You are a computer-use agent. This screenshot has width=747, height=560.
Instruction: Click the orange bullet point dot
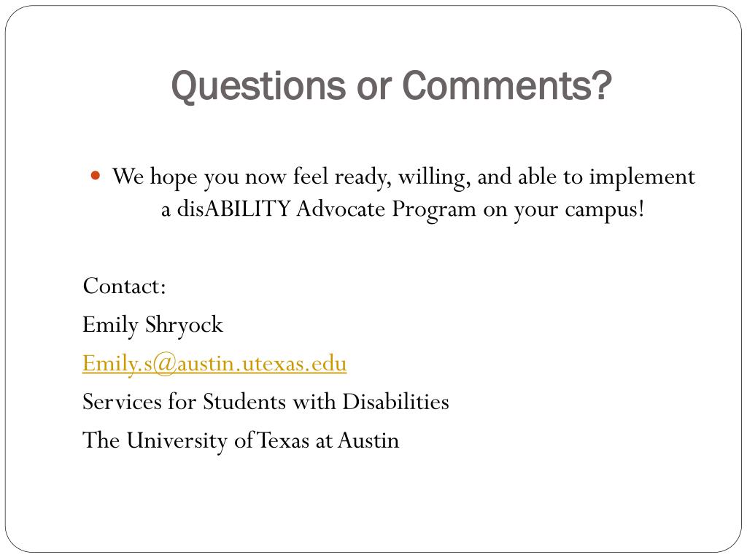96,176
